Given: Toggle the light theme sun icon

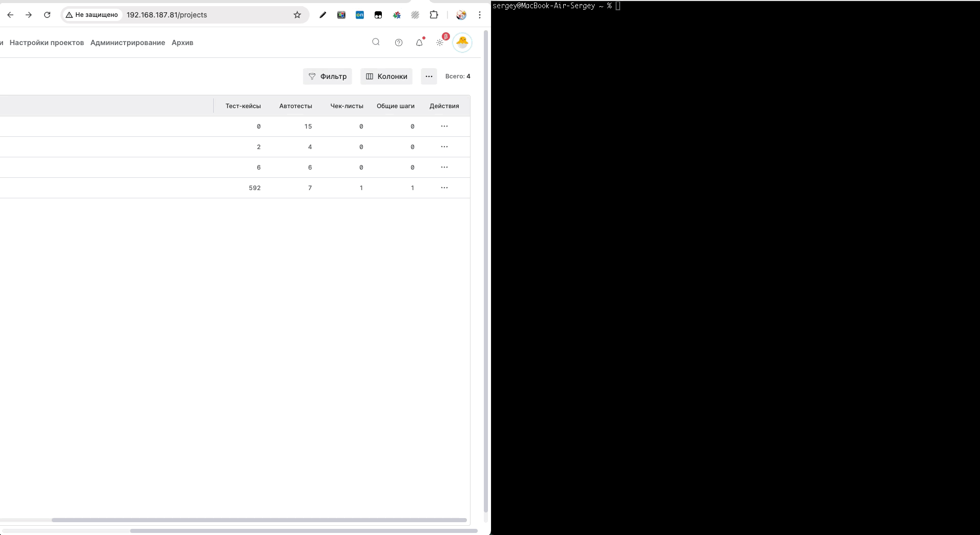Looking at the screenshot, I should 440,43.
